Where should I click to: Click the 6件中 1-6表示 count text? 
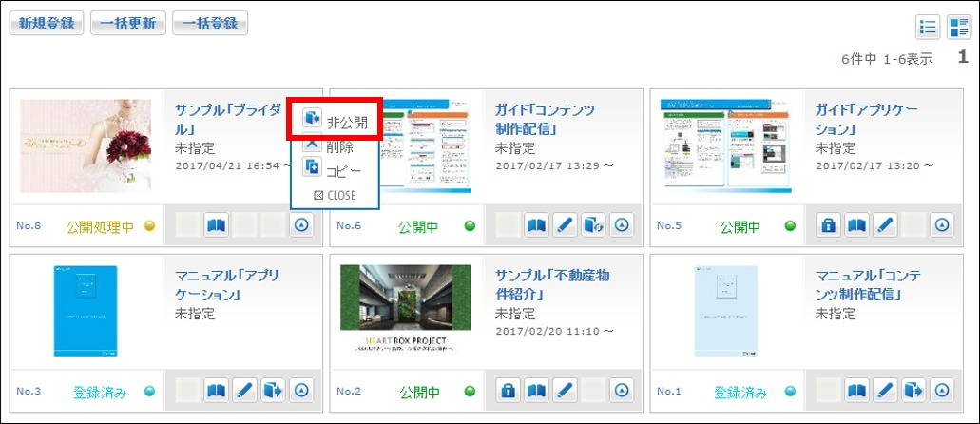pyautogui.click(x=887, y=59)
